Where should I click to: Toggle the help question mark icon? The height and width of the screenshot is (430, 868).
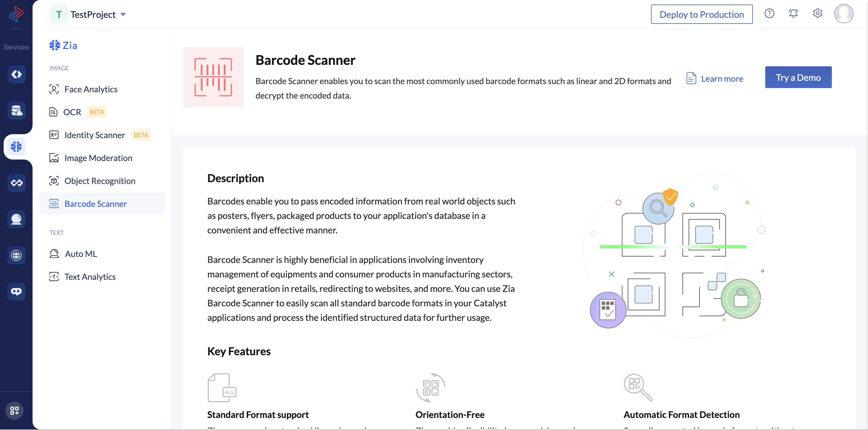click(770, 13)
